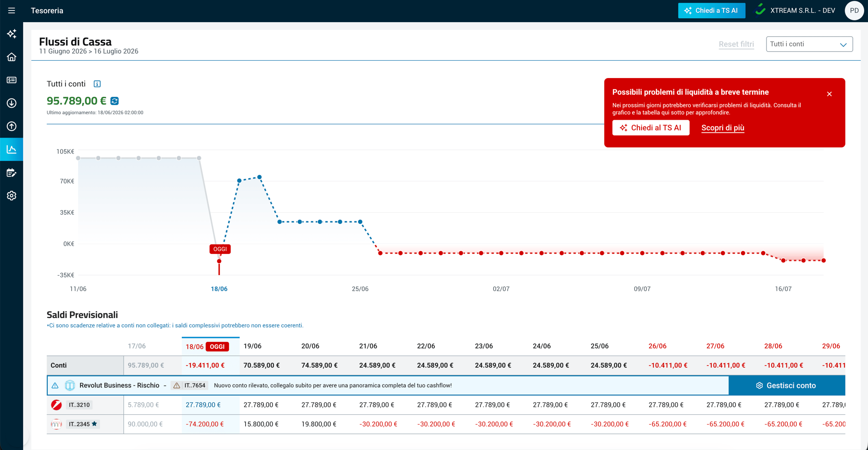This screenshot has width=868, height=450.
Task: Close the red liquidity warning banner
Action: (x=829, y=94)
